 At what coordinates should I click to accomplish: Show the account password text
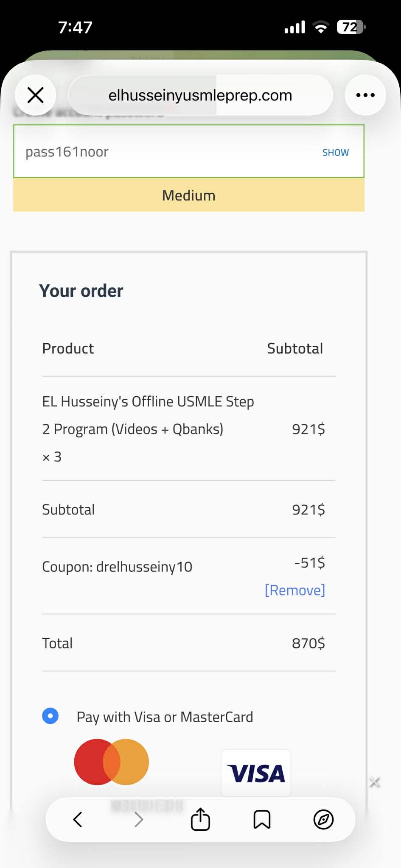(335, 153)
